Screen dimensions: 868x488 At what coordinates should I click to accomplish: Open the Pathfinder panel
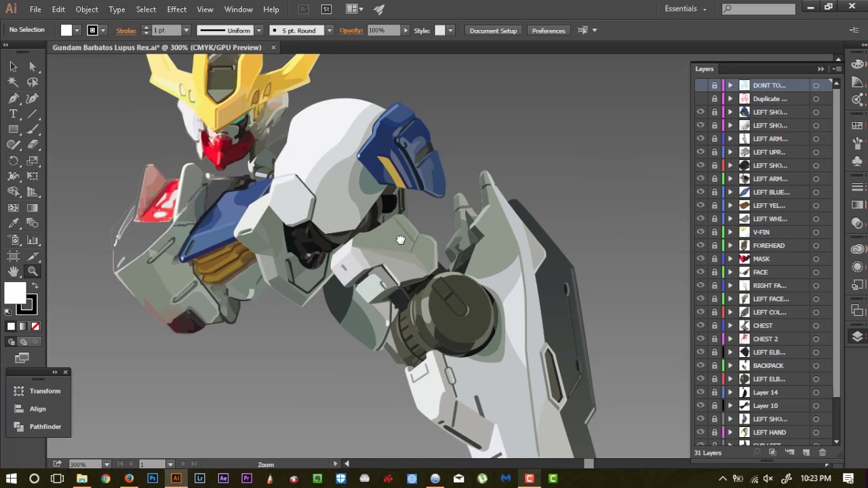pyautogui.click(x=39, y=426)
